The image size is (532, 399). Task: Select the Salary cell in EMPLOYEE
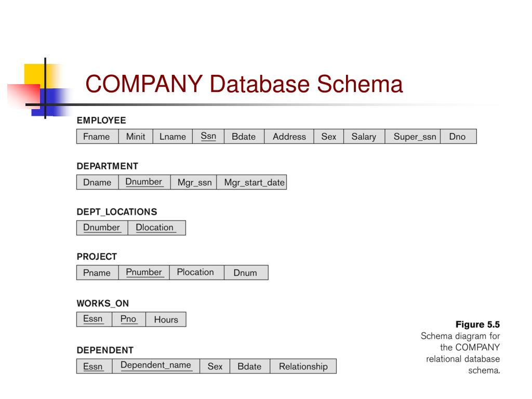pyautogui.click(x=364, y=137)
